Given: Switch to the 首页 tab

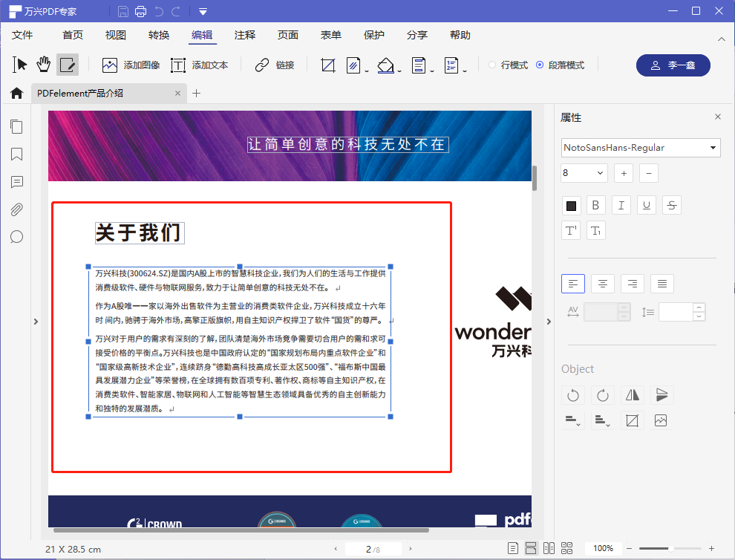Looking at the screenshot, I should click(x=73, y=35).
